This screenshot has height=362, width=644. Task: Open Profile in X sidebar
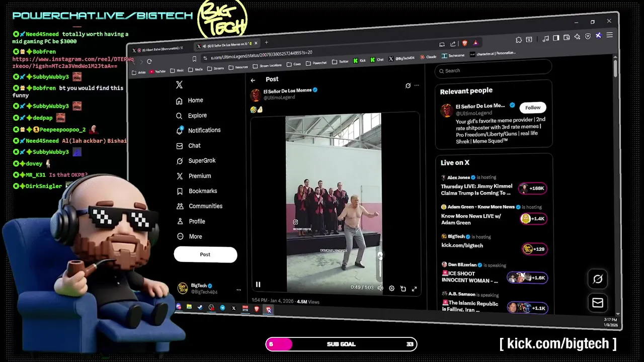click(x=191, y=221)
